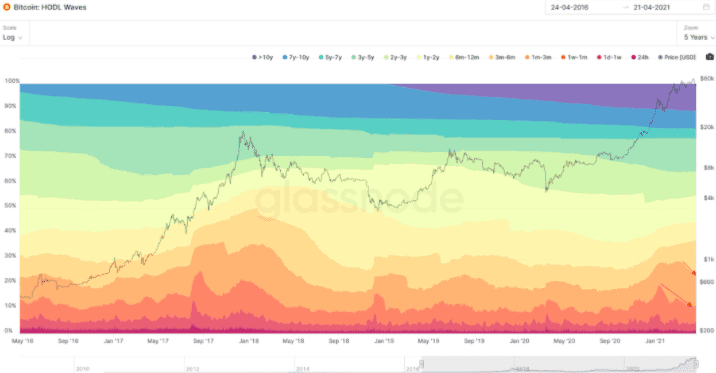Screen dimensions: 716x373
Task: Click the Jan '19 x-axis label
Action: tap(384, 341)
